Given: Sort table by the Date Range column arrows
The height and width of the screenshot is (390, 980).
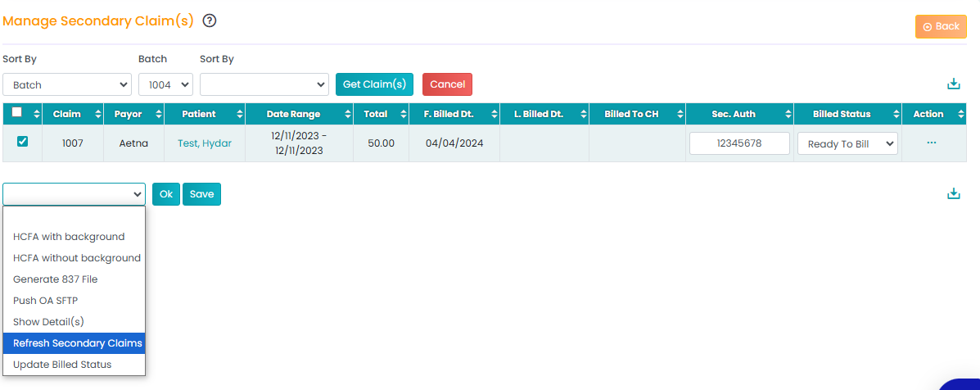Looking at the screenshot, I should 347,114.
